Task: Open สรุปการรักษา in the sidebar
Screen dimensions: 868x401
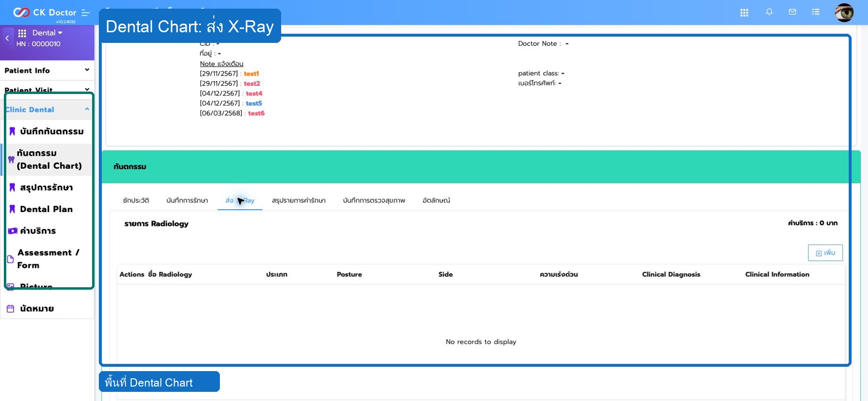Action: [x=47, y=187]
